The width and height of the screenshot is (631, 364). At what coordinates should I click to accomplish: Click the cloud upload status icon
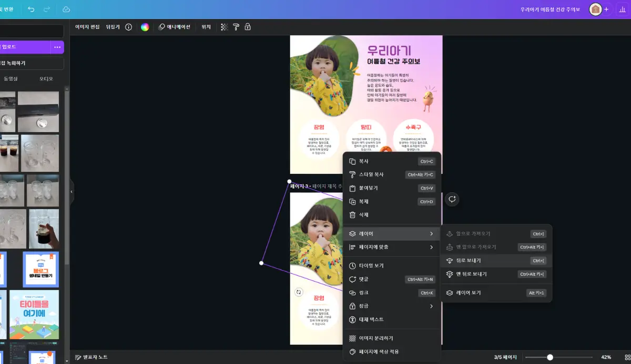coord(65,9)
